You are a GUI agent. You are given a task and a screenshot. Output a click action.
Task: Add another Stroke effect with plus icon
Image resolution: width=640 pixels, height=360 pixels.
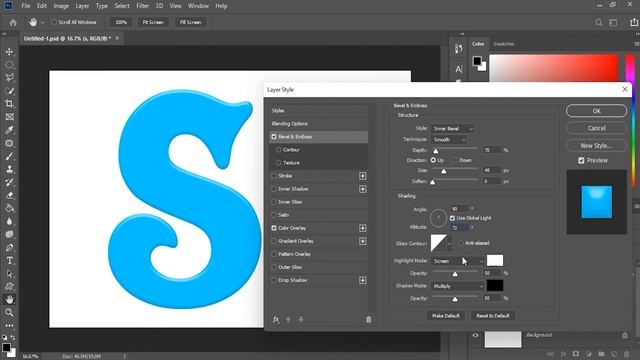point(362,176)
